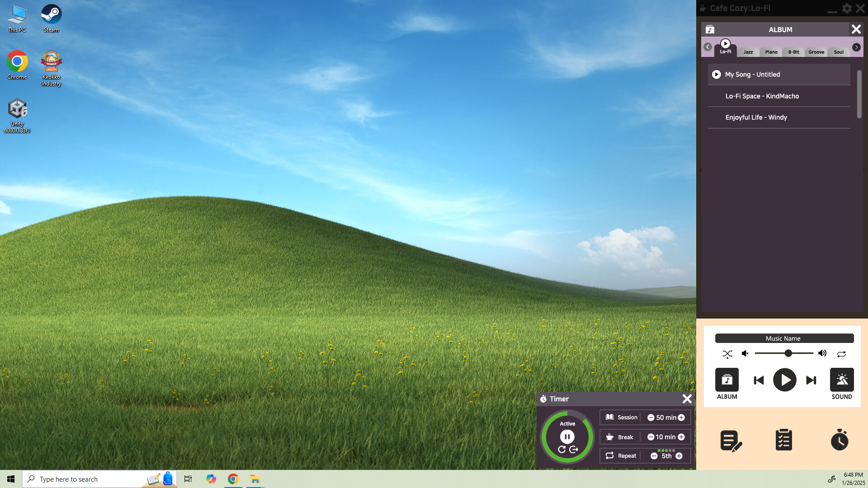The width and height of the screenshot is (868, 488).
Task: Click the low volume speaker icon
Action: tap(745, 353)
